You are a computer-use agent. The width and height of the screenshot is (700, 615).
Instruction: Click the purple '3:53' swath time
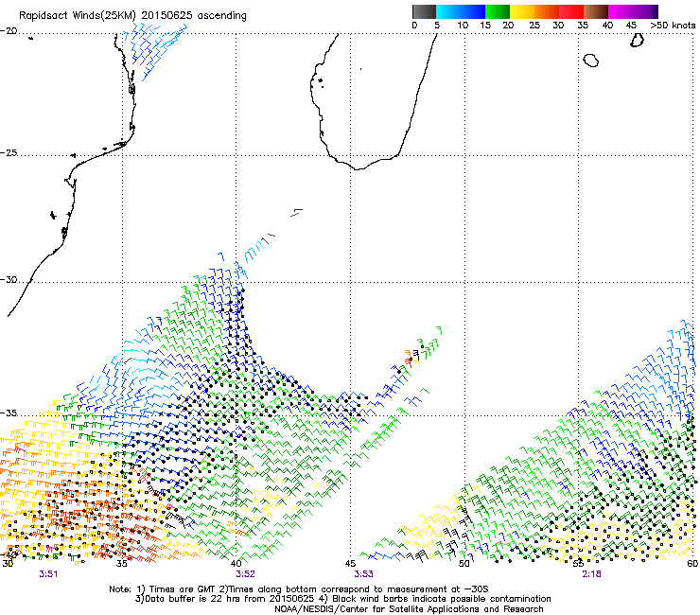[x=364, y=574]
